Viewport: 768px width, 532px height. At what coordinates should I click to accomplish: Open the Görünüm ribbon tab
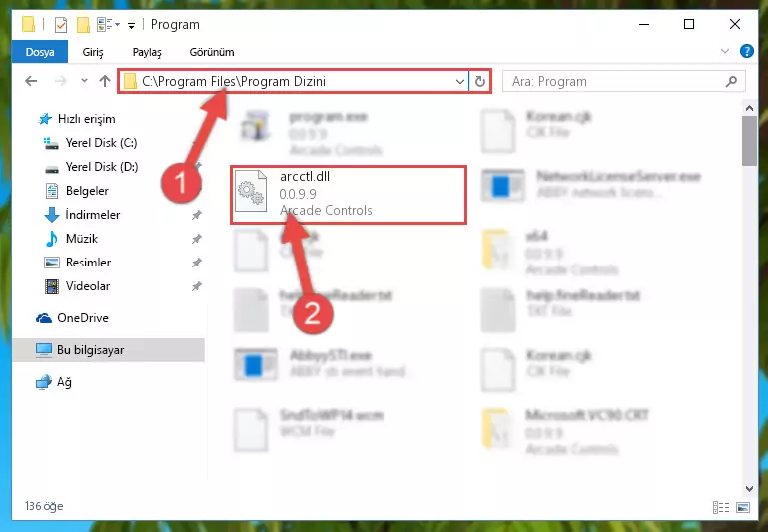click(212, 52)
